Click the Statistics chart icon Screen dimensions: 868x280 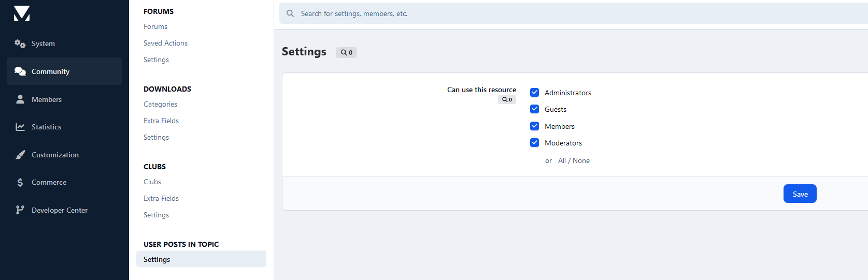[20, 127]
